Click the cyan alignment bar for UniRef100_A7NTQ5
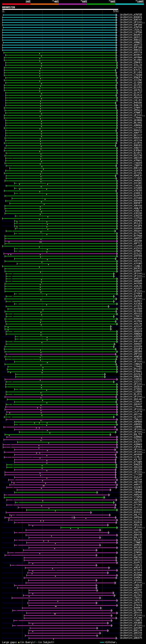The image size is (146, 644). click(x=60, y=15)
